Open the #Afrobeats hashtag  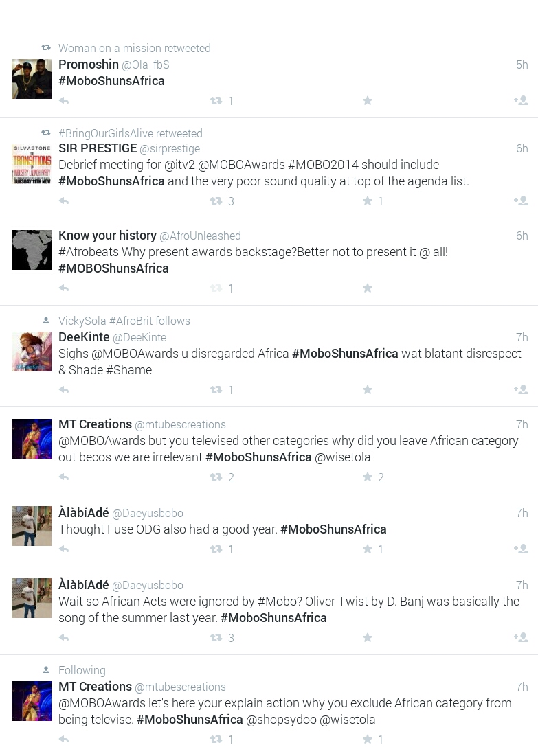point(89,252)
